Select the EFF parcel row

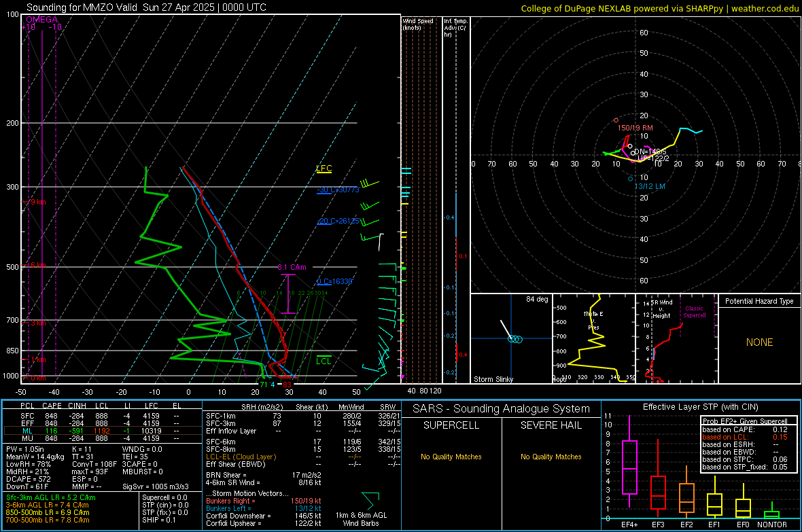coord(103,423)
